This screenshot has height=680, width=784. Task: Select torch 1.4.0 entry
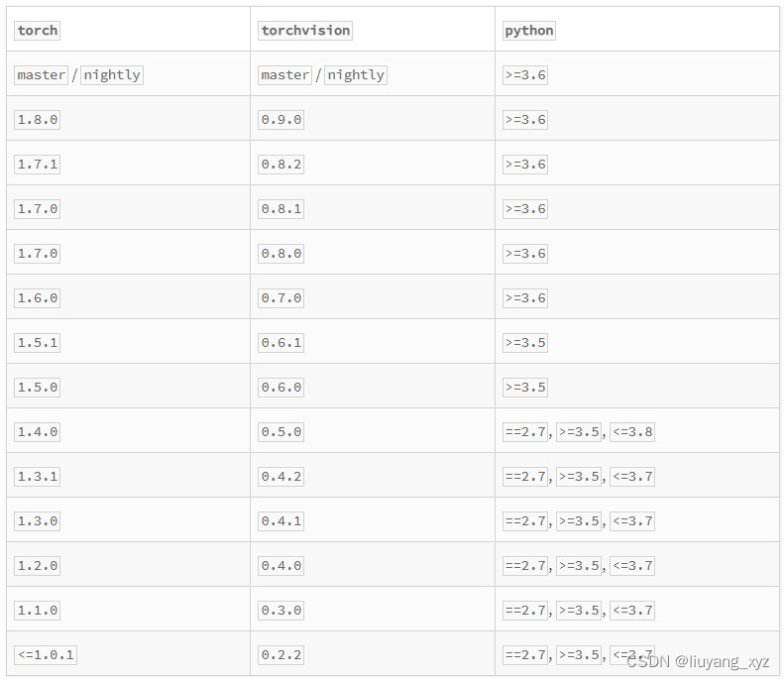(x=38, y=432)
